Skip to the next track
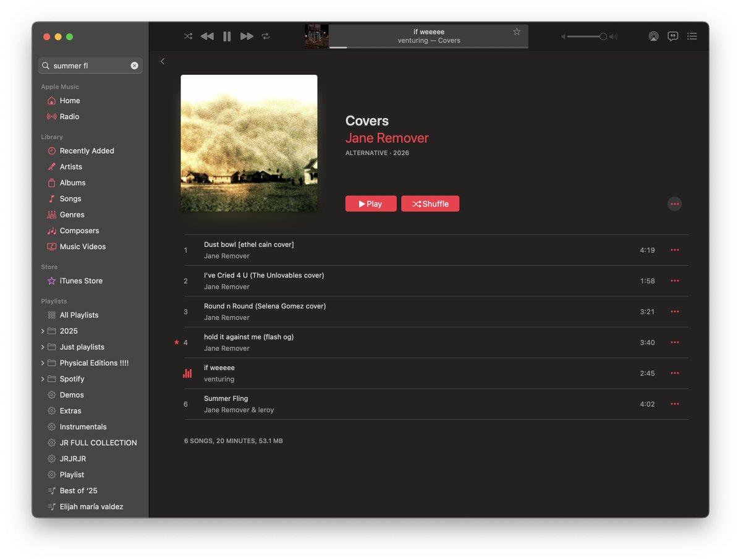Image resolution: width=741 pixels, height=560 pixels. (247, 36)
